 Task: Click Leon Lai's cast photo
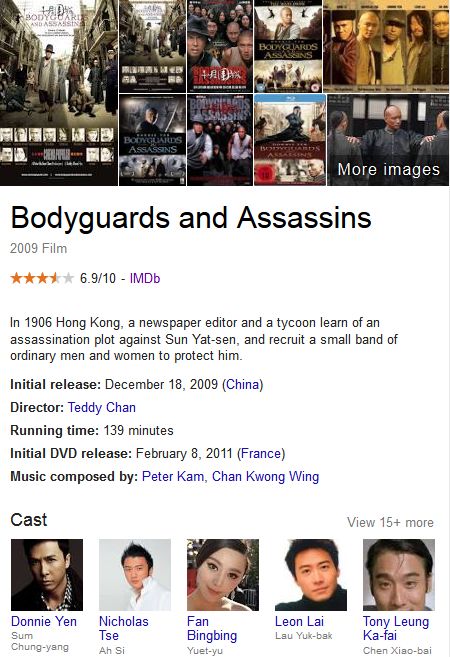[311, 575]
